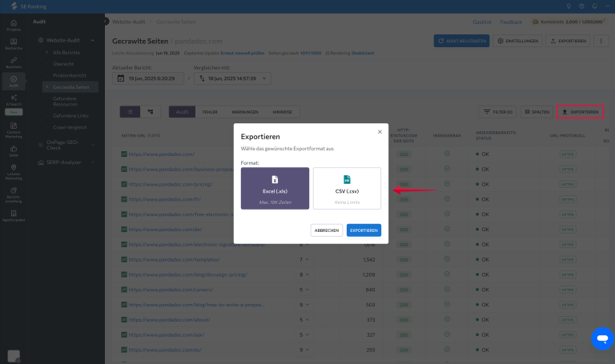Click the blue Exportieren confirm button
The height and width of the screenshot is (364, 615).
tap(364, 230)
